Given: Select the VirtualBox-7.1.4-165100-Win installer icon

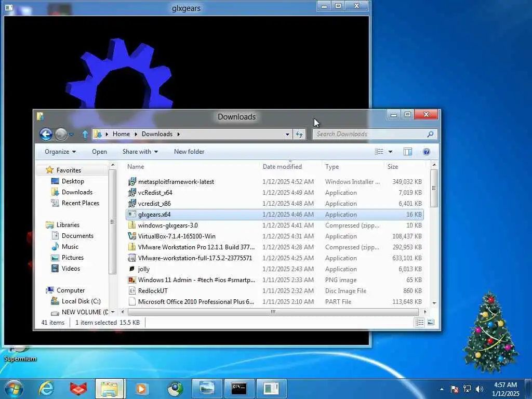Looking at the screenshot, I should 132,236.
